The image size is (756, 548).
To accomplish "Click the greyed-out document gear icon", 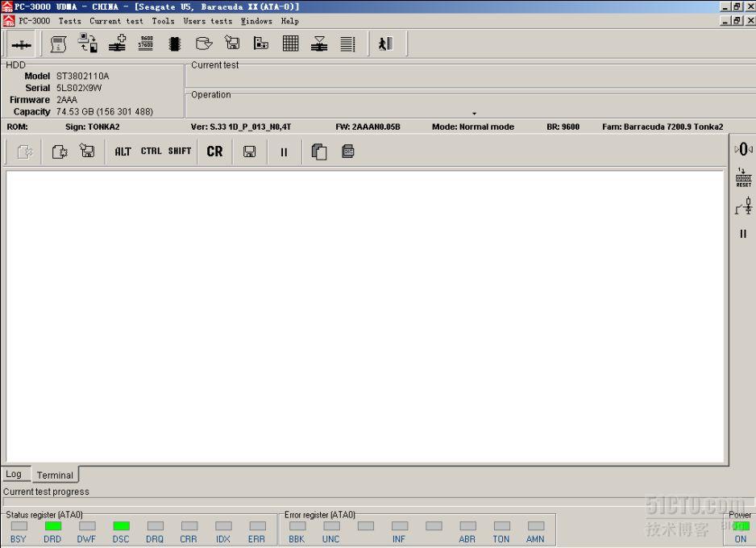I will pyautogui.click(x=25, y=152).
